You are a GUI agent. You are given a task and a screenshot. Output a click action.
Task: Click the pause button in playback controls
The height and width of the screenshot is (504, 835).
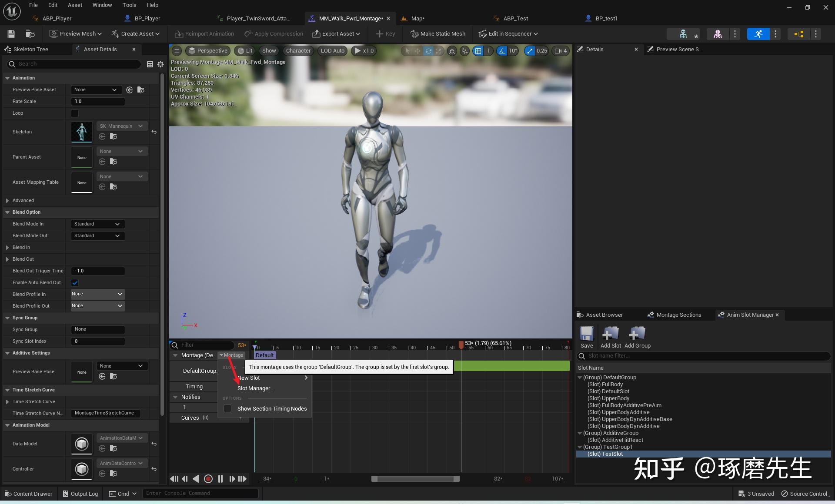(220, 479)
